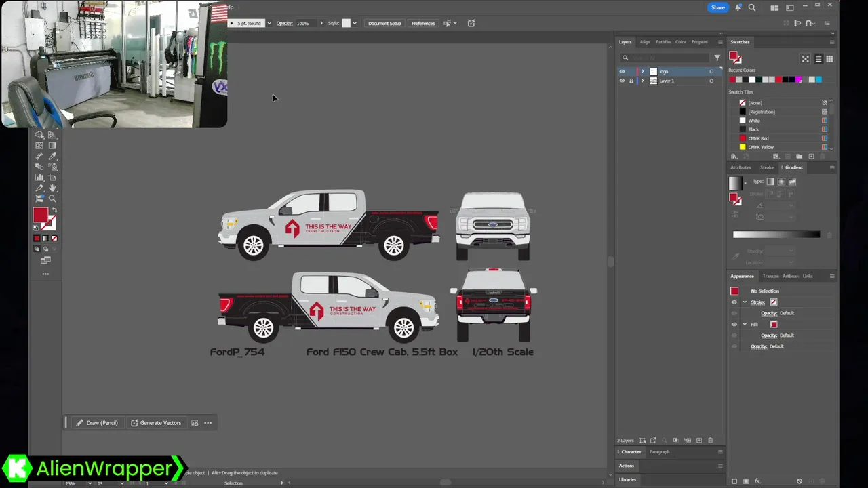
Task: Open the gradient preset dropdown
Action: 745,182
